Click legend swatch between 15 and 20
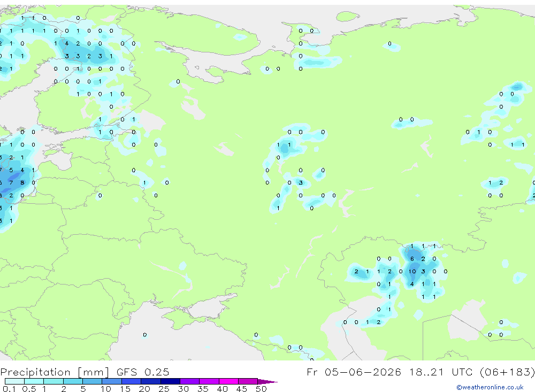 click(132, 381)
